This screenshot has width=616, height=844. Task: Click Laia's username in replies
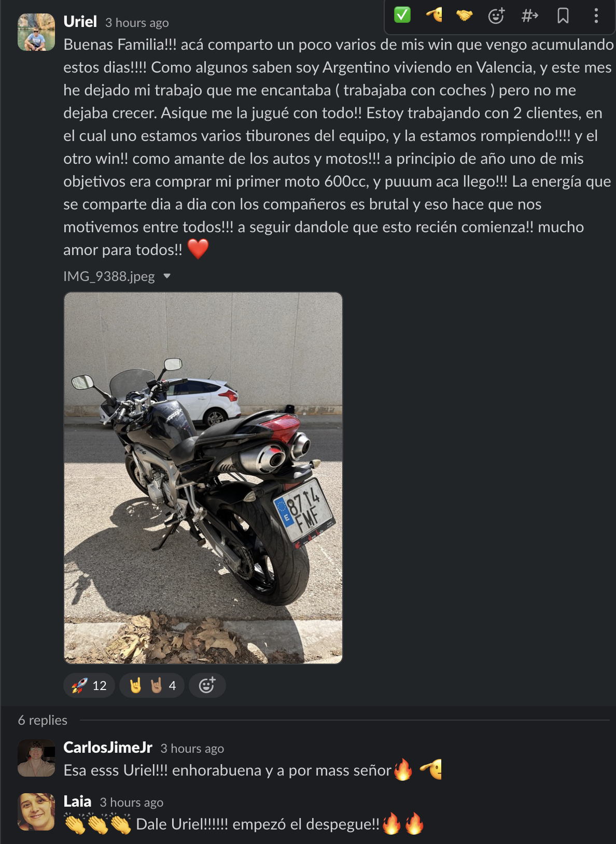[x=77, y=801]
